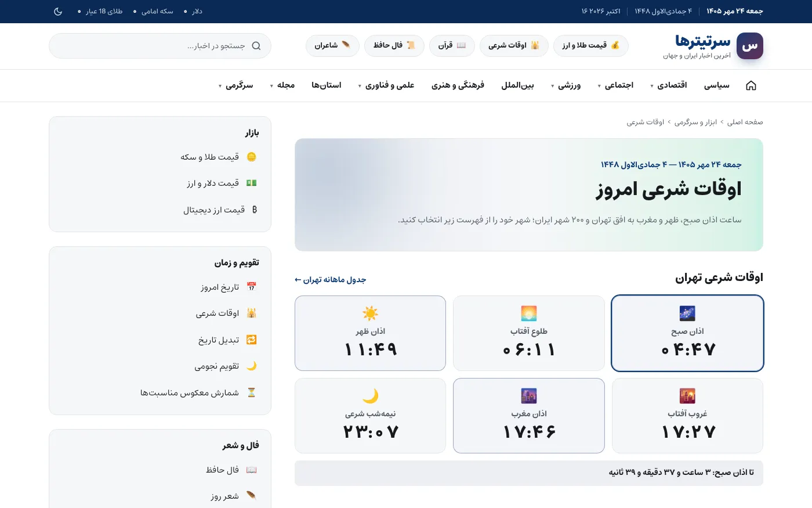The height and width of the screenshot is (508, 812).
Task: Select the ۲۳:۰۷ time value
Action: click(370, 432)
